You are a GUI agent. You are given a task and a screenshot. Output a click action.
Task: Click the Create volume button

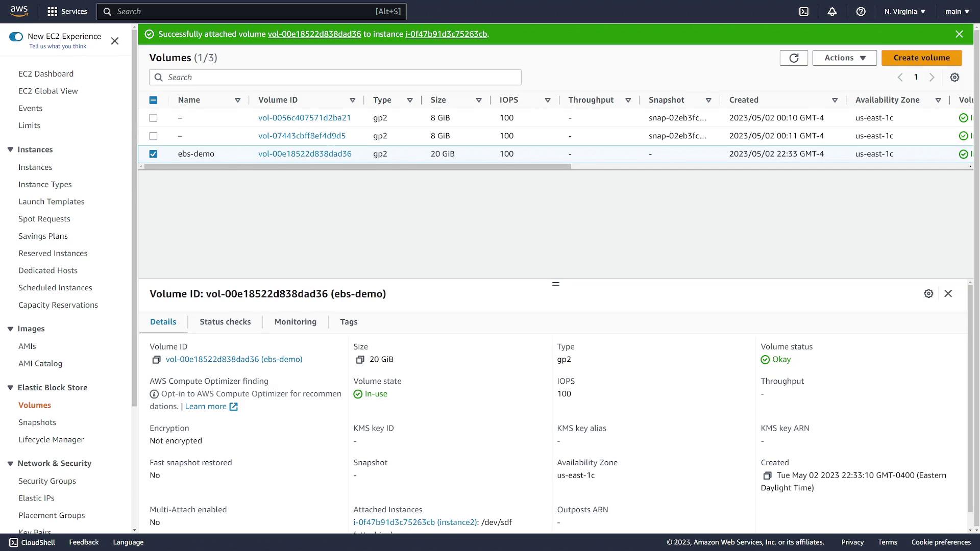pyautogui.click(x=921, y=58)
